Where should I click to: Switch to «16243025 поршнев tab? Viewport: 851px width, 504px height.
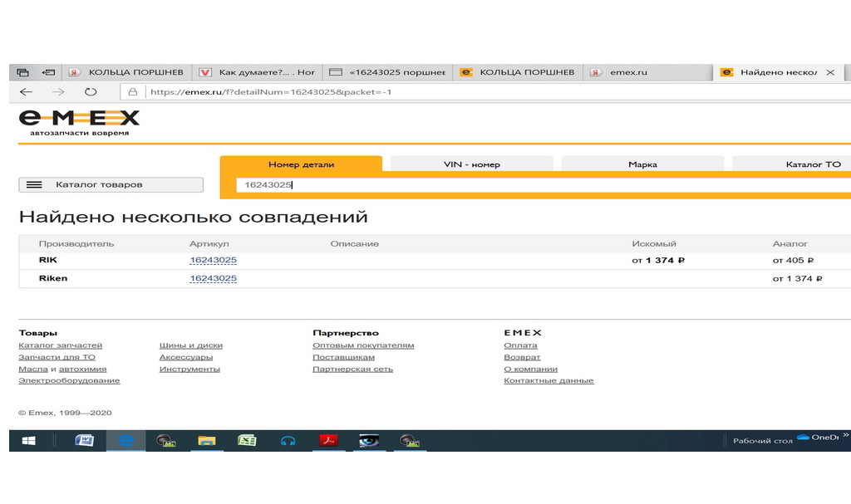tap(387, 72)
